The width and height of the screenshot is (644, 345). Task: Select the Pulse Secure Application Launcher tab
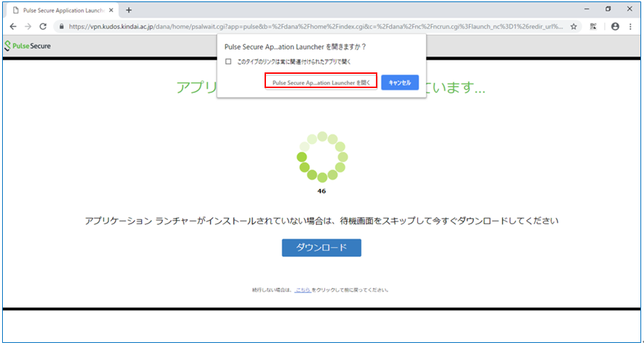pyautogui.click(x=60, y=9)
